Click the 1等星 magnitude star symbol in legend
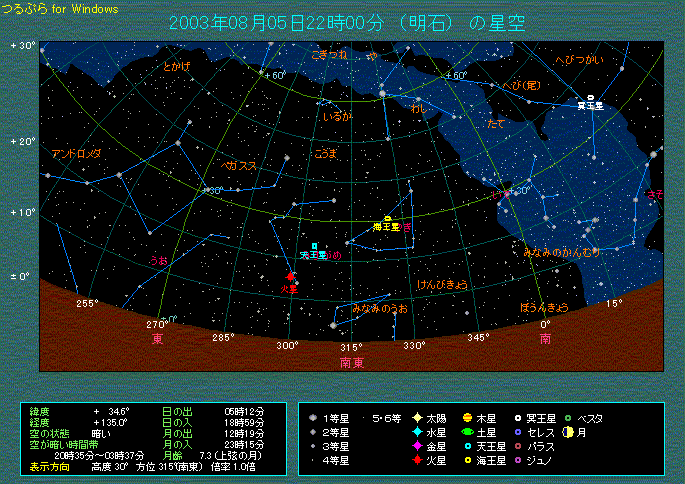This screenshot has width=685, height=484. [314, 418]
